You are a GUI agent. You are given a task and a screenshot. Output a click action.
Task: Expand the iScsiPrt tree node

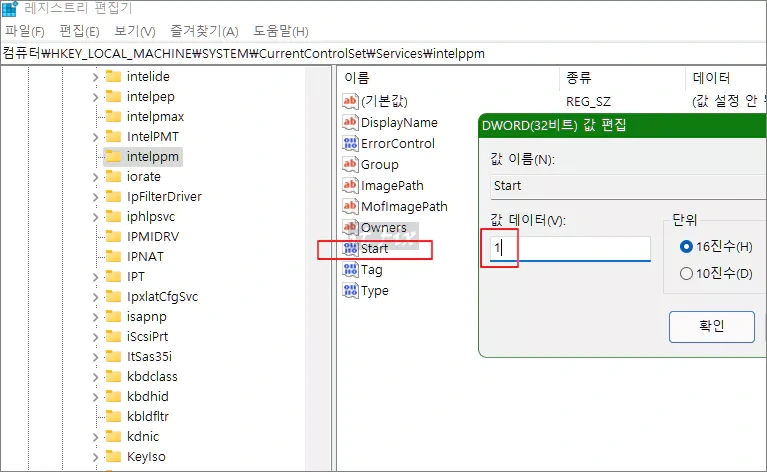pyautogui.click(x=95, y=337)
